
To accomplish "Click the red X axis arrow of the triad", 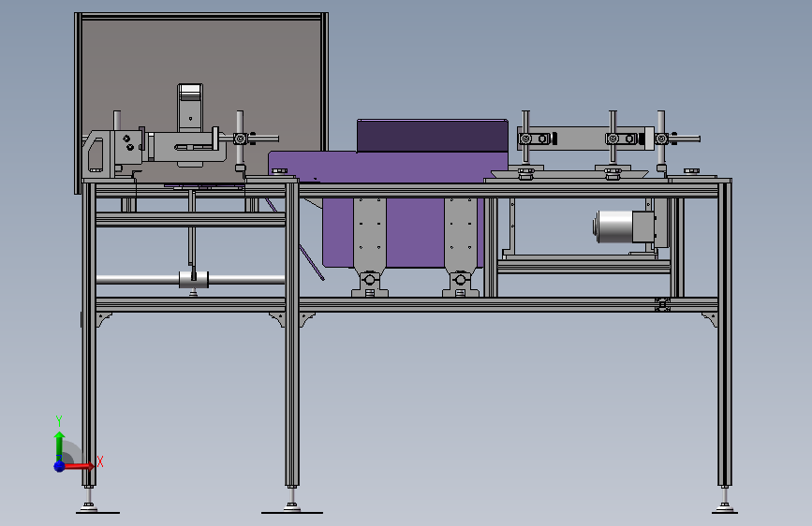I will click(x=81, y=466).
